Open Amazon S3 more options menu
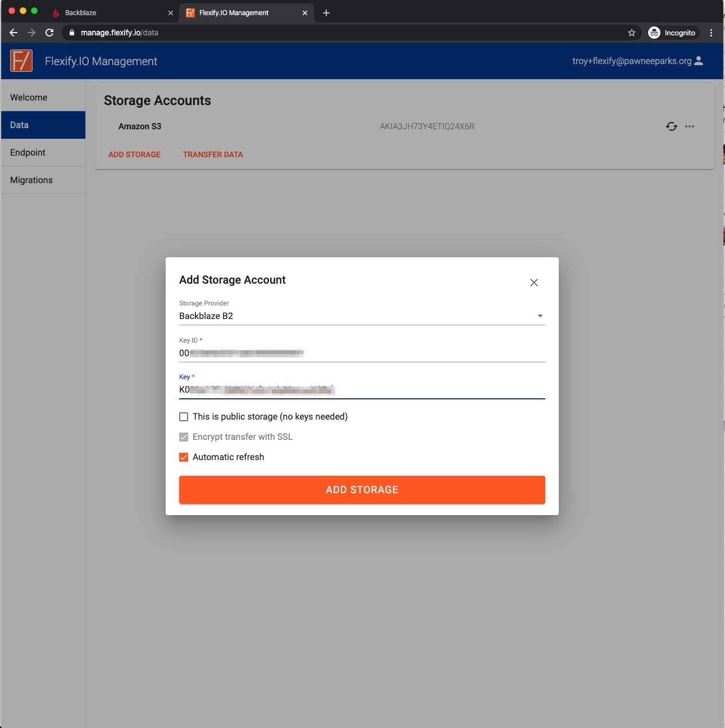The image size is (725, 728). 690,126
